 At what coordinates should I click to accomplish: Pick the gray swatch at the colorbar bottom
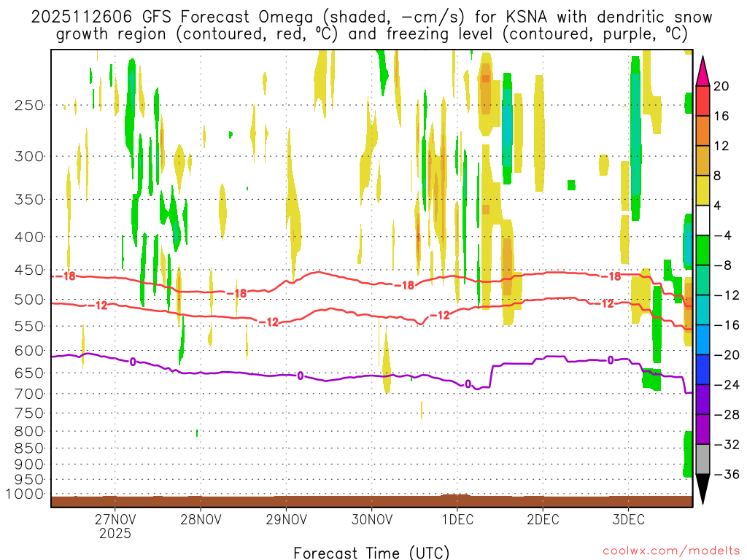pos(703,459)
